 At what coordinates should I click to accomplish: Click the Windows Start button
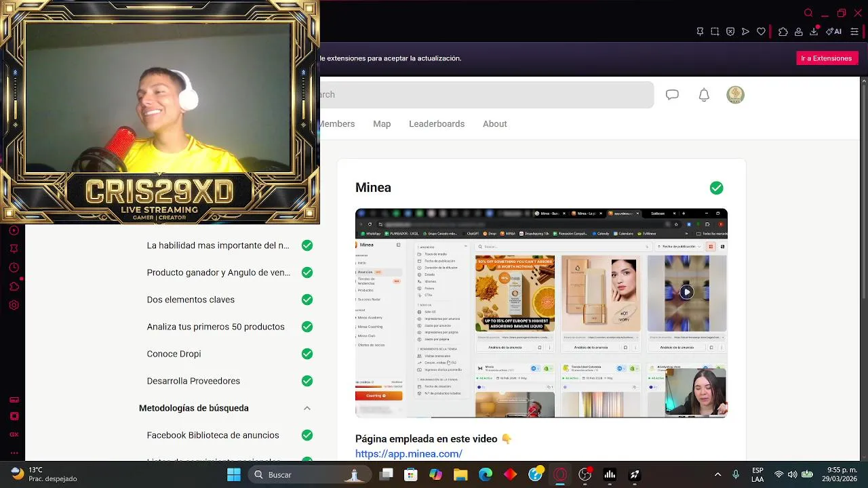234,474
